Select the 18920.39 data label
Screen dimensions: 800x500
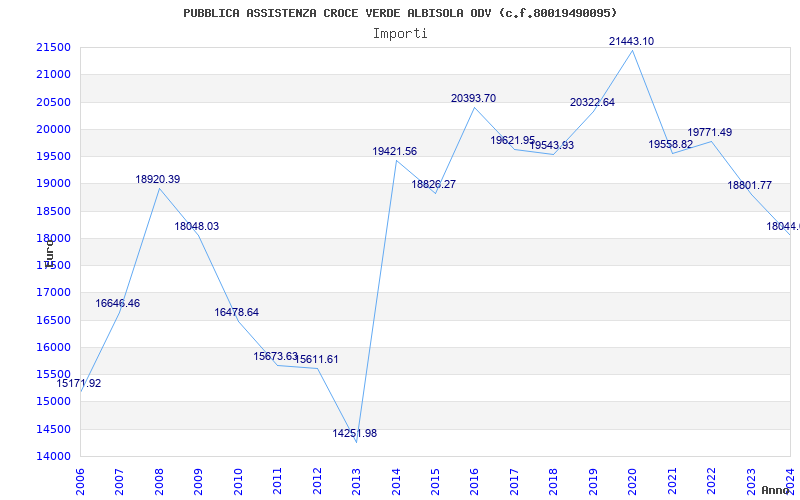click(x=158, y=179)
